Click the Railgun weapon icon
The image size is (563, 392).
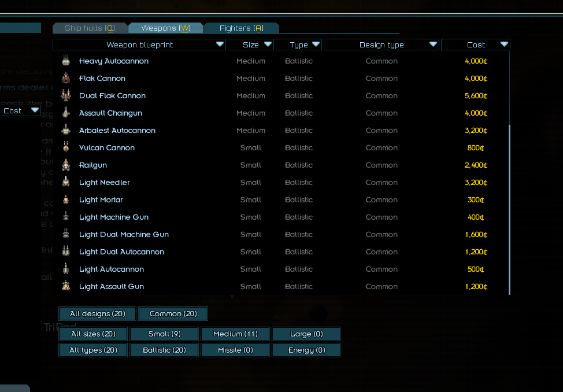click(66, 165)
